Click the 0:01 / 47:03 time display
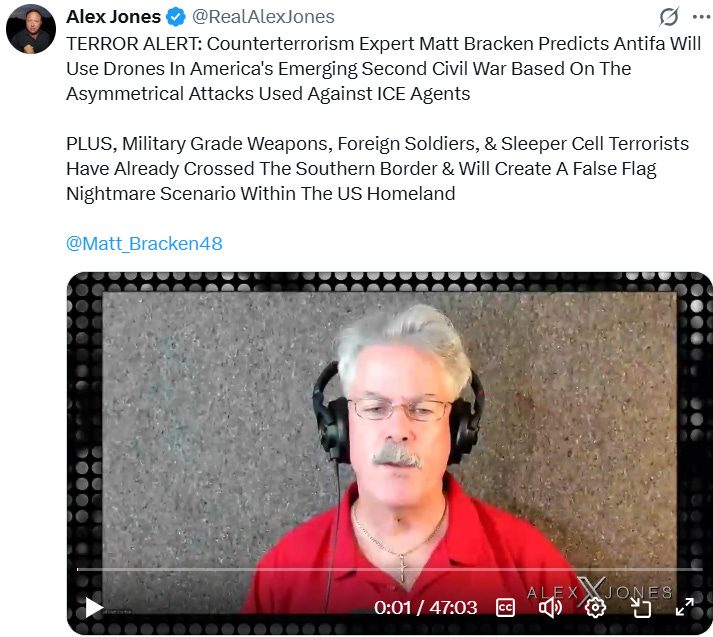The height and width of the screenshot is (637, 713). click(x=426, y=608)
